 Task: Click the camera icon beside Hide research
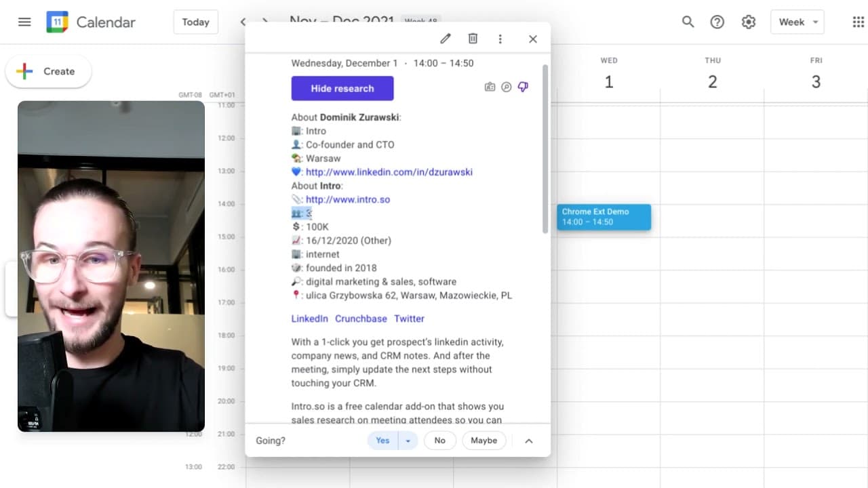tap(490, 87)
